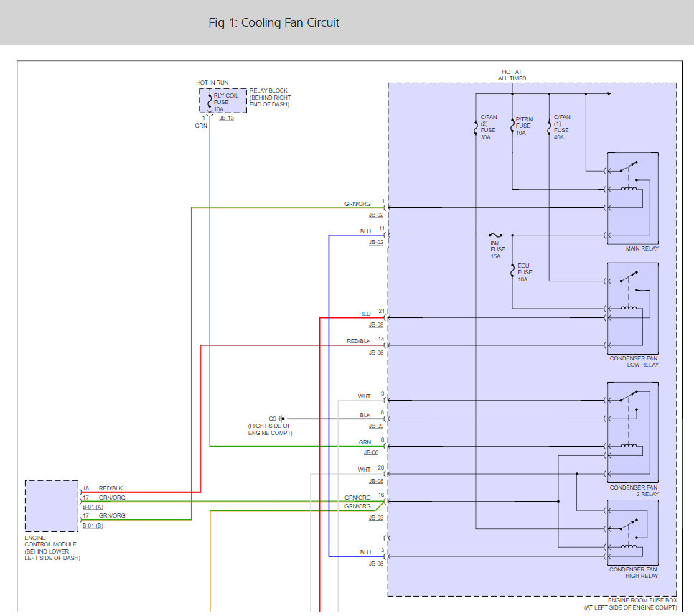Click the P/TRN 10A fuse symbol
Screen dimensions: 694x616
click(512, 126)
